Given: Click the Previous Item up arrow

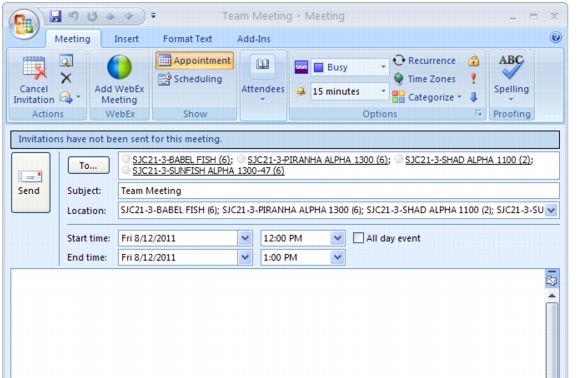Looking at the screenshot, I should click(110, 16).
